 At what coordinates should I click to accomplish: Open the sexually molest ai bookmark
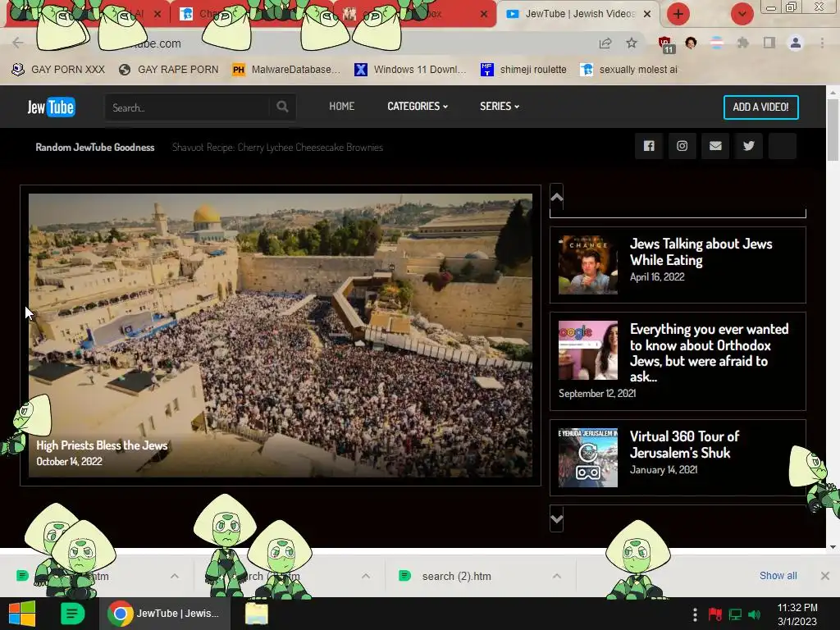pos(629,70)
